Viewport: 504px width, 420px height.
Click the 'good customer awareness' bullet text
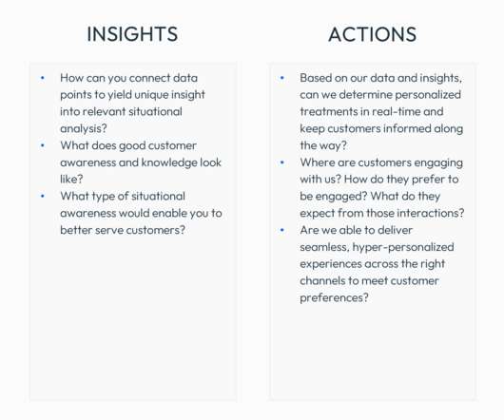pyautogui.click(x=141, y=162)
